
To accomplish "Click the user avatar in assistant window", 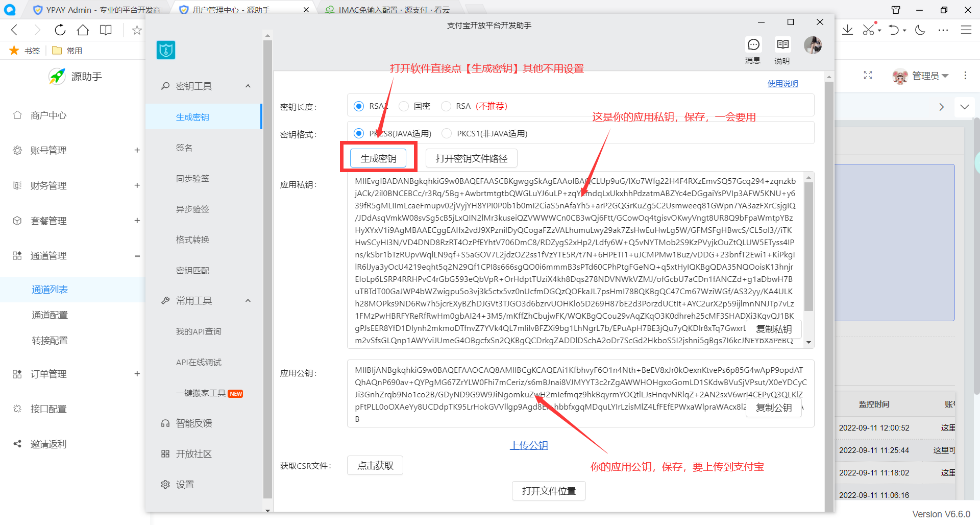I will [x=813, y=45].
